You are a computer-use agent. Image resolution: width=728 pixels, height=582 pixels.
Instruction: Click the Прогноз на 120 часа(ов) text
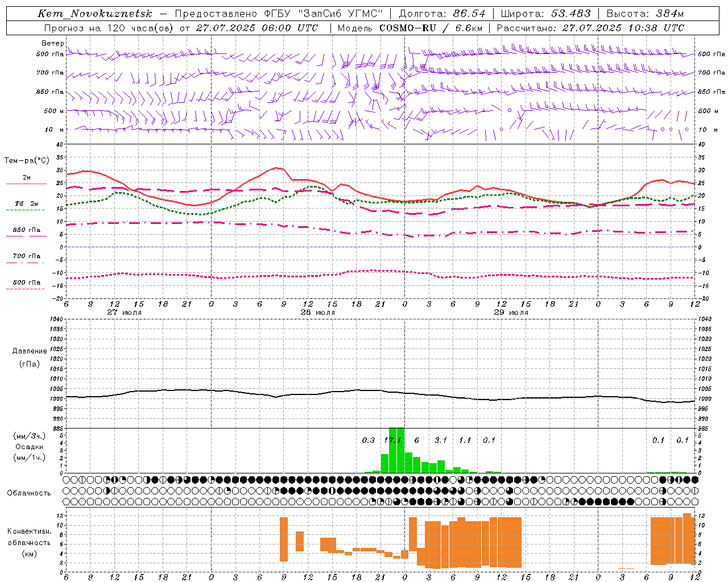(x=108, y=28)
